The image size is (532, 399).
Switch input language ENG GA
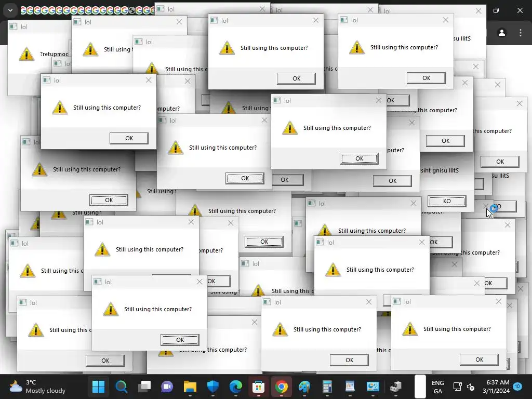click(x=437, y=387)
